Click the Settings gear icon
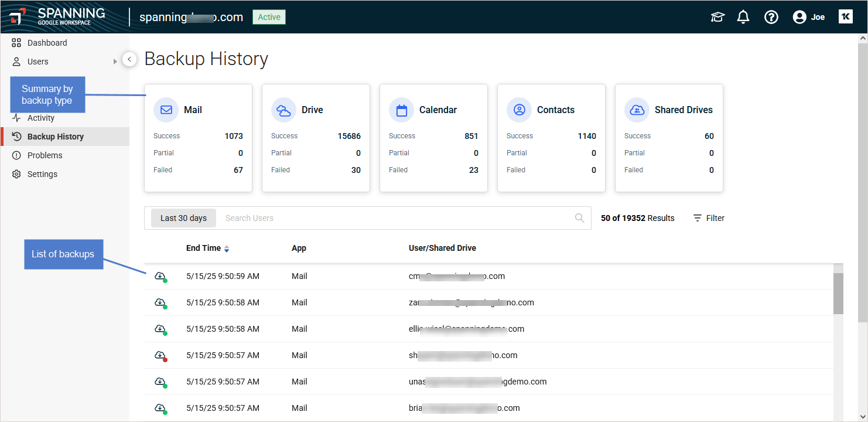 16,174
